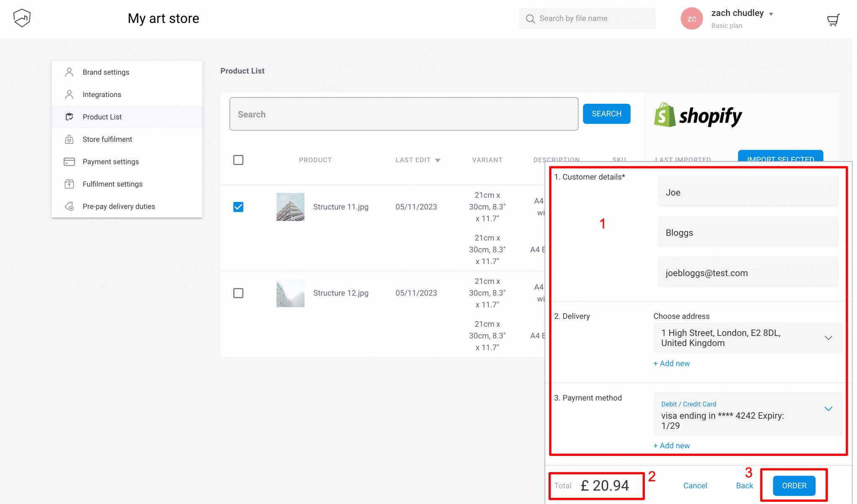This screenshot has width=857, height=504.
Task: Open the Integrations menu item
Action: [x=102, y=95]
